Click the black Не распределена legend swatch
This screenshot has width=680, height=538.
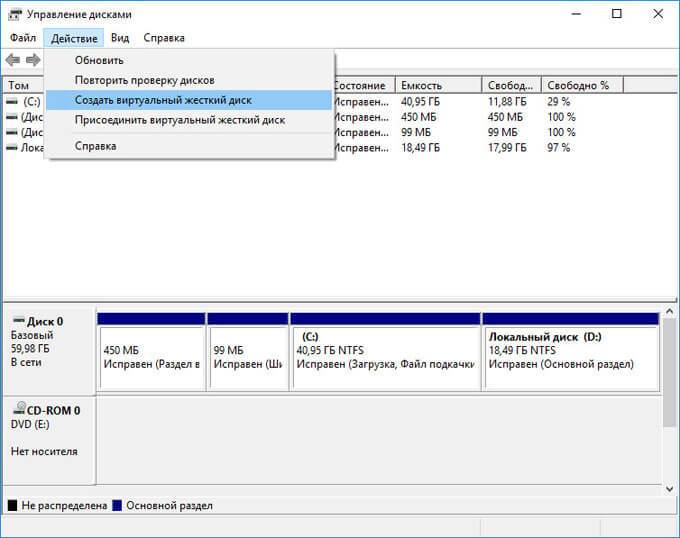click(12, 506)
